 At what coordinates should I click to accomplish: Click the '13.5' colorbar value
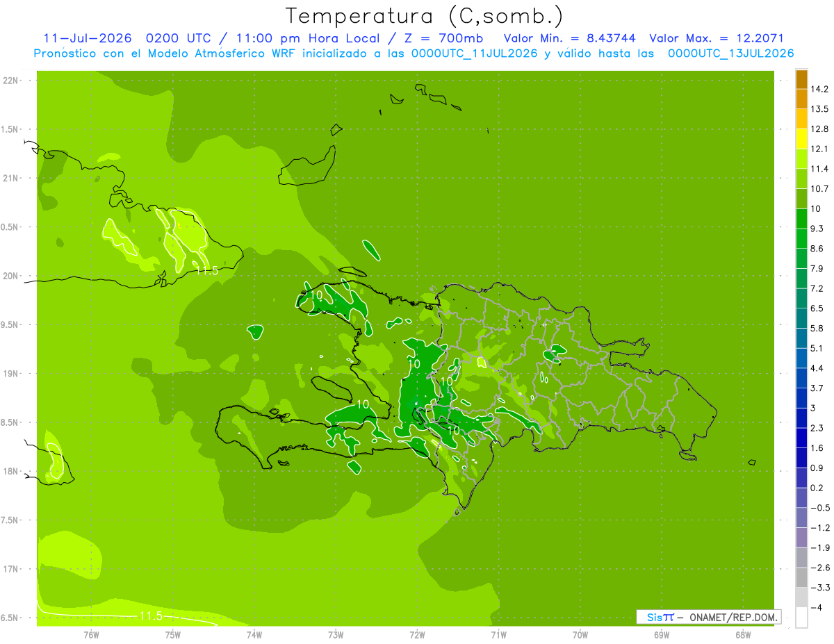point(819,109)
